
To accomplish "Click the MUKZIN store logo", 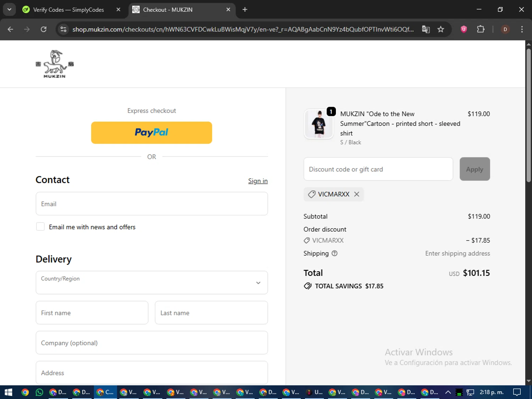I will (x=55, y=64).
